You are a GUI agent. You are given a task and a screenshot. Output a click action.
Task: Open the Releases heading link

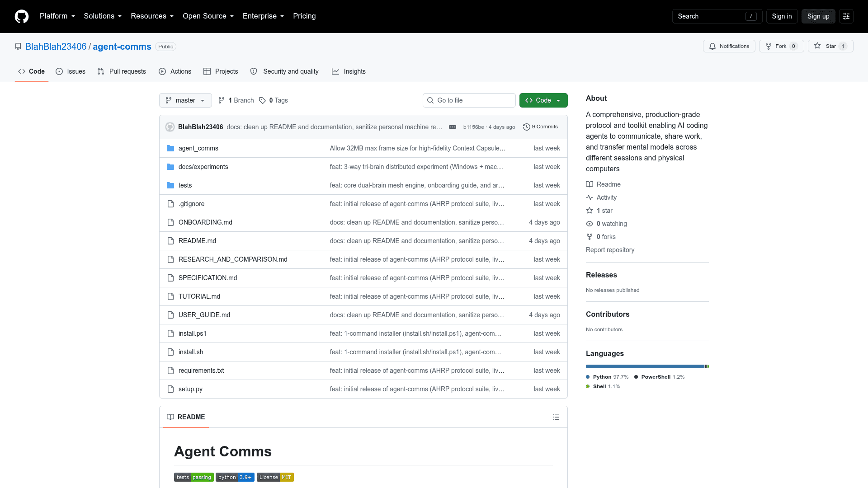click(x=601, y=275)
